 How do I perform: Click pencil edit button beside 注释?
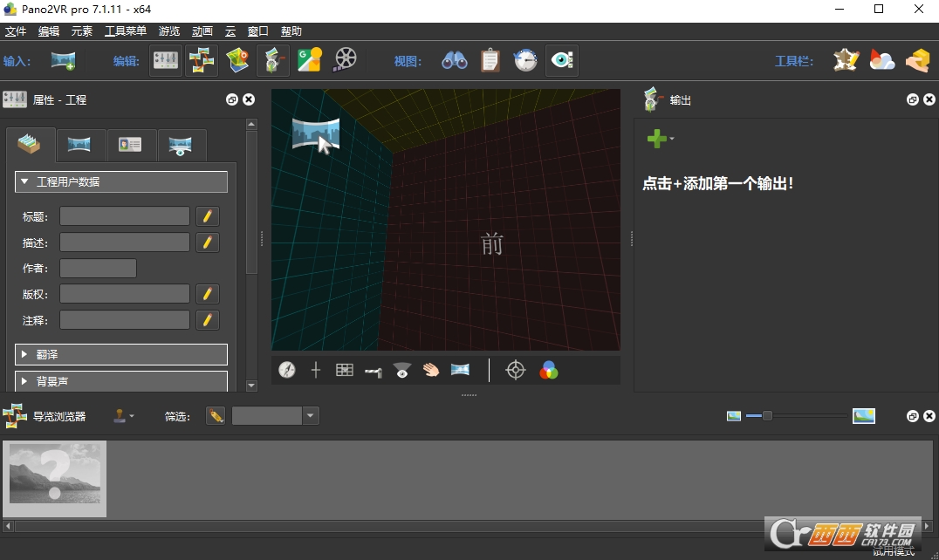[x=207, y=320]
